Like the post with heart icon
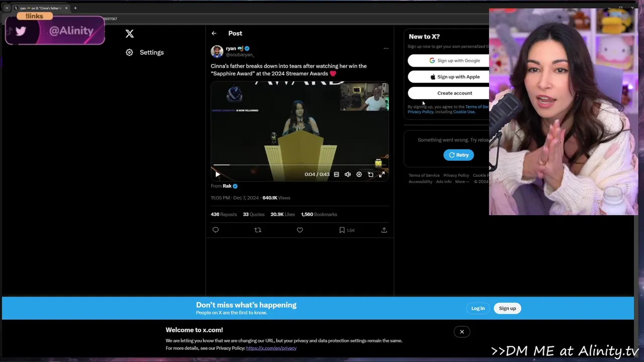This screenshot has width=644, height=362. tap(300, 230)
